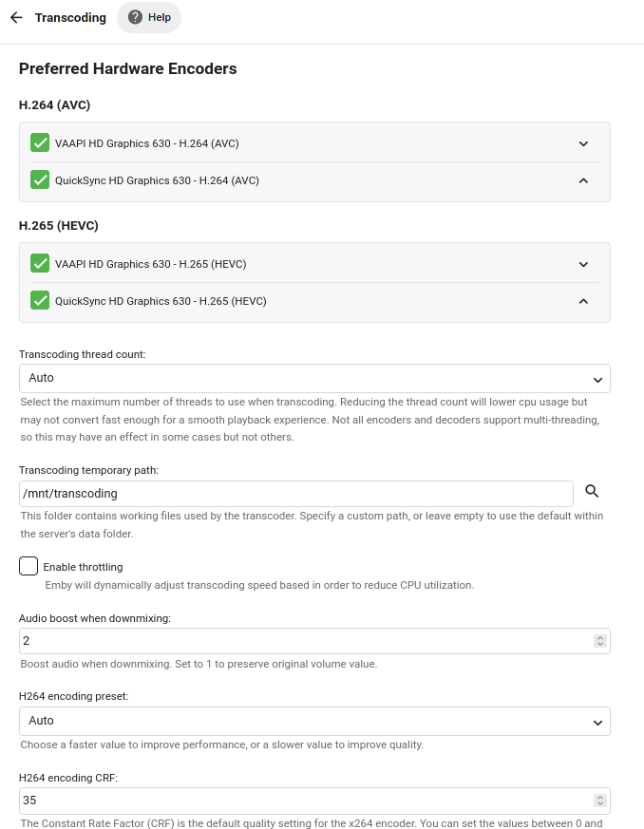
Task: Click the H264 encoding CRF field
Action: point(304,801)
